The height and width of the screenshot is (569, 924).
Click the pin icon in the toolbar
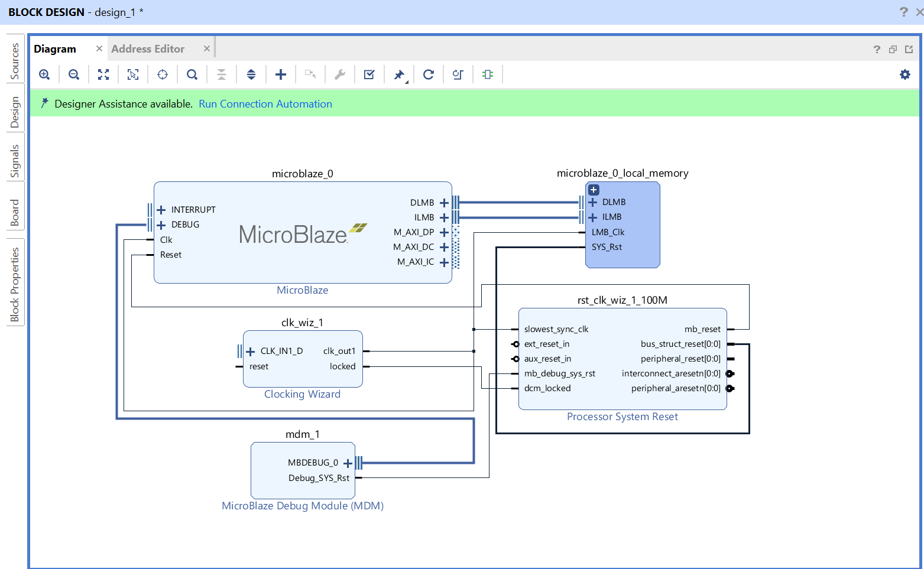click(399, 74)
